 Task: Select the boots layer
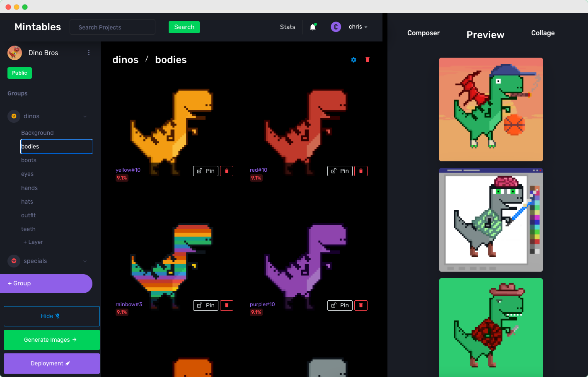coord(29,160)
